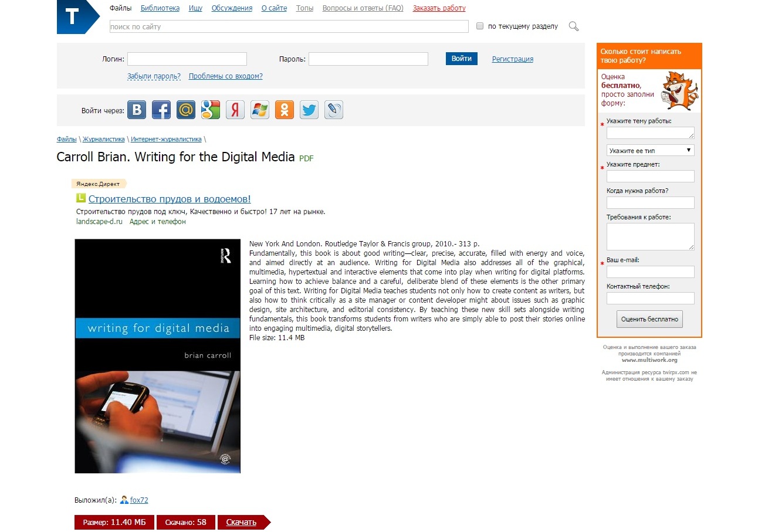Screen dimensions: 775x532
Task: Click the Журналистика breadcrumb link
Action: pos(103,140)
